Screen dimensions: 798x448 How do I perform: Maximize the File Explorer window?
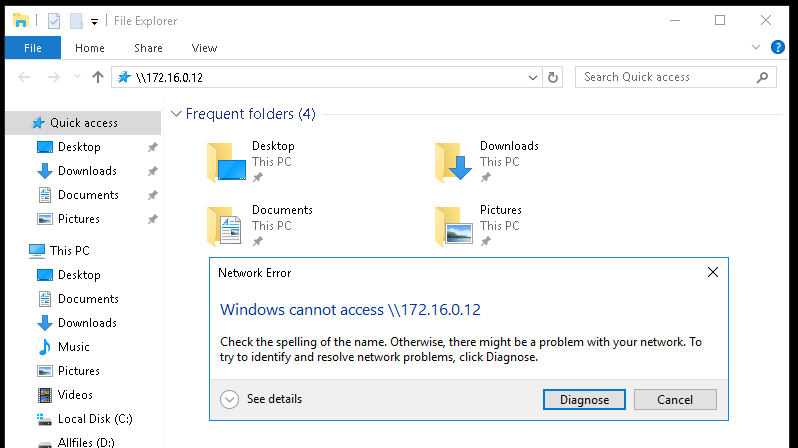pos(720,20)
